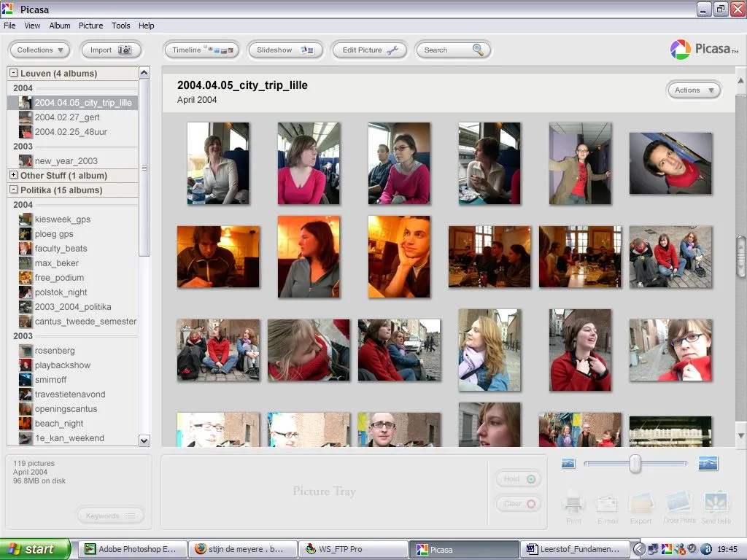Start the Slideshow
This screenshot has height=560, width=747.
(x=285, y=50)
